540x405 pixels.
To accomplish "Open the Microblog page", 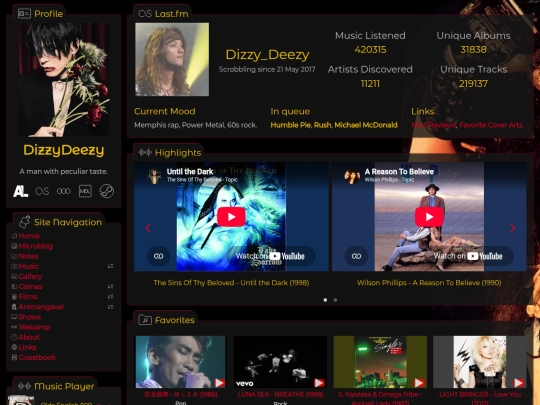I will click(35, 246).
